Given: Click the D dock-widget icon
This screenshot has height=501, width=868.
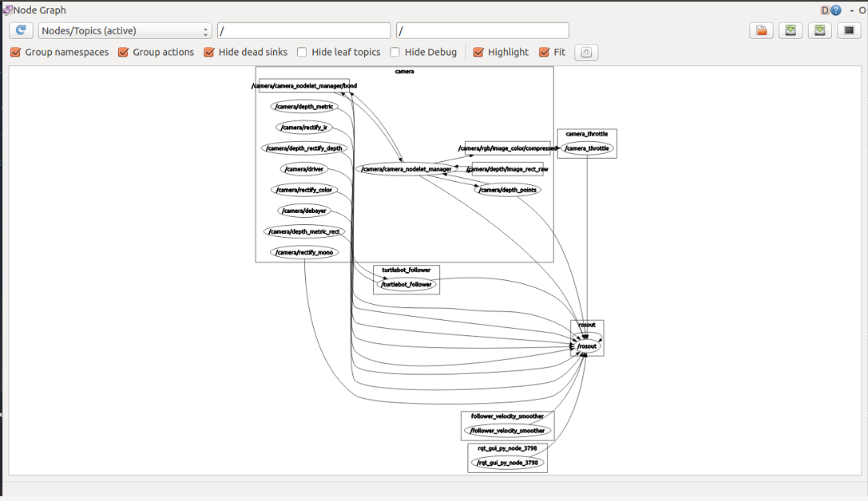Looking at the screenshot, I should pyautogui.click(x=825, y=10).
